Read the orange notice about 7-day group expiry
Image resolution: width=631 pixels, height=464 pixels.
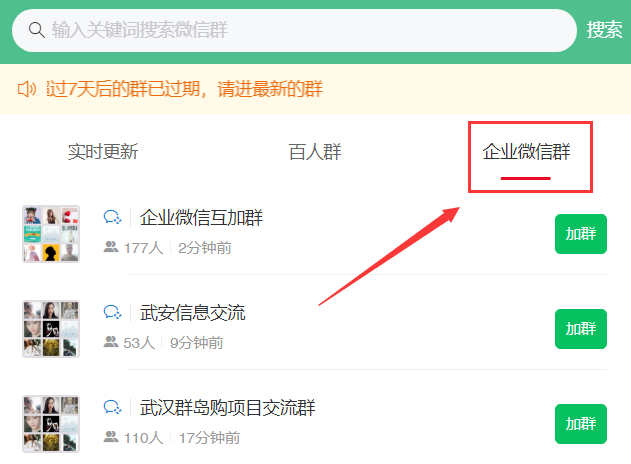click(x=185, y=89)
